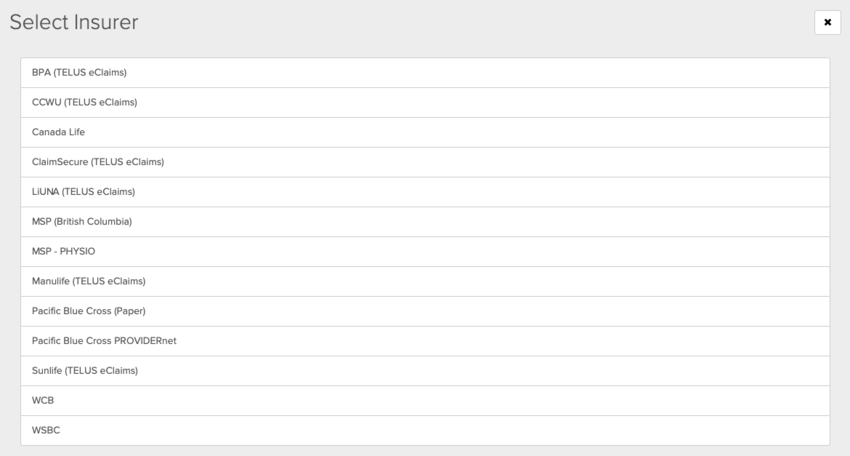This screenshot has width=850, height=456.
Task: Click the 'Canada Life' text label
Action: coord(59,132)
